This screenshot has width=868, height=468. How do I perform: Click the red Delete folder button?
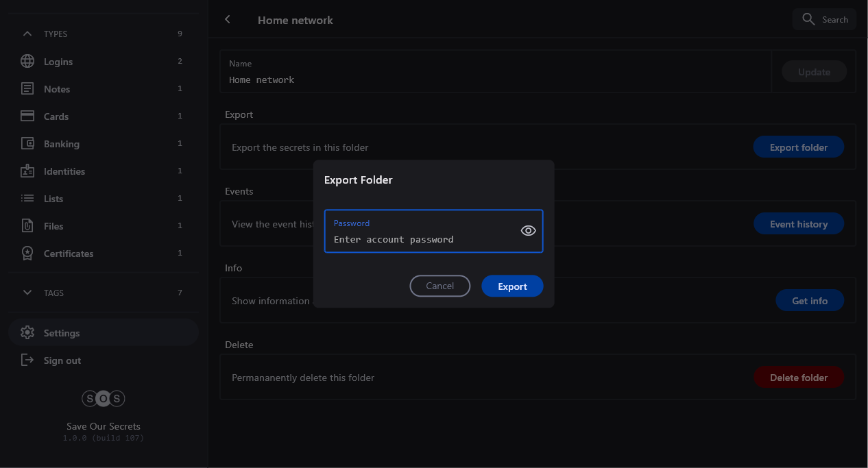798,378
